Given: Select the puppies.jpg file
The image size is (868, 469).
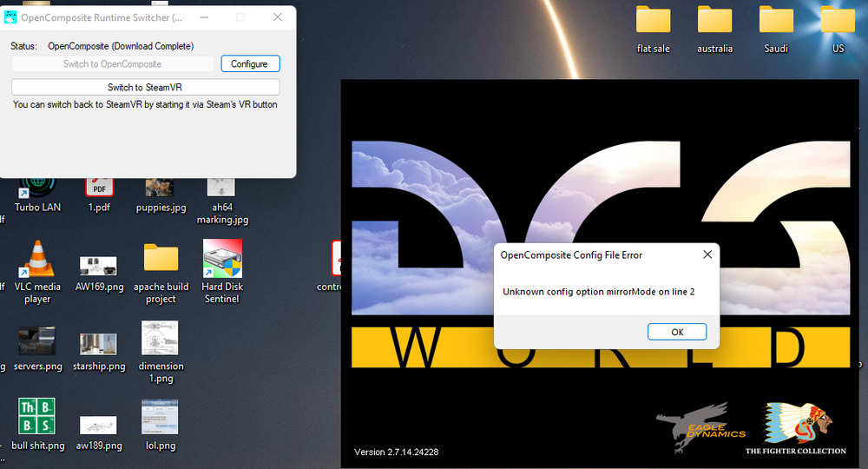Looking at the screenshot, I should (161, 194).
